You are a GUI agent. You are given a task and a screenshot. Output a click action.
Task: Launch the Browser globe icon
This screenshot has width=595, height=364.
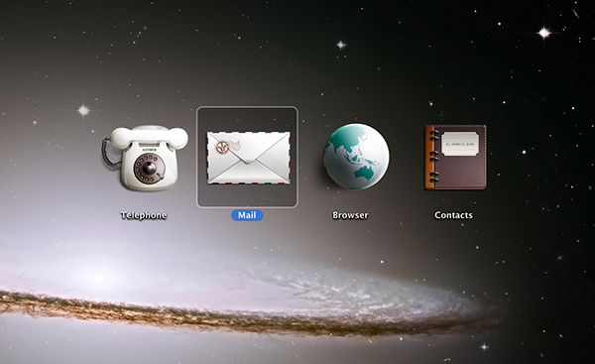pyautogui.click(x=356, y=157)
